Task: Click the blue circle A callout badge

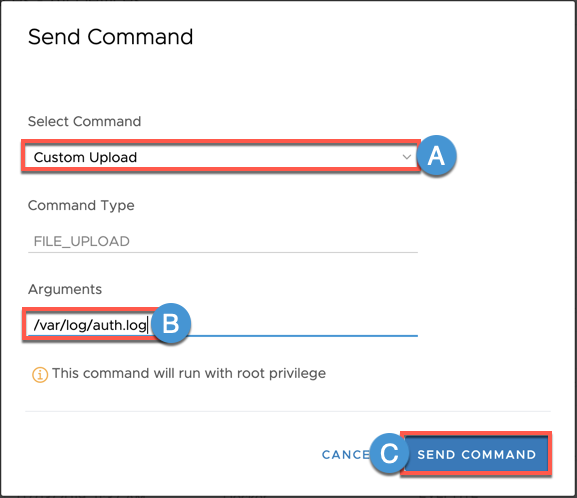Action: (x=436, y=156)
